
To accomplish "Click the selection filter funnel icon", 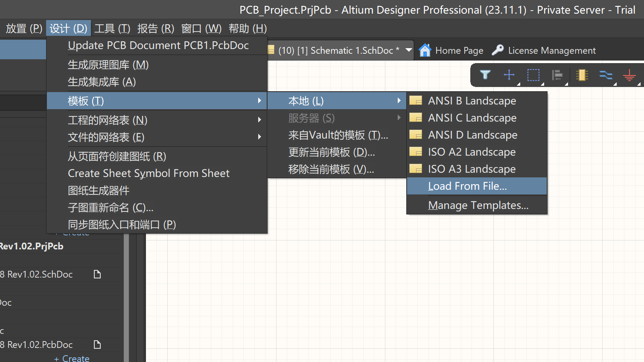I will point(485,75).
